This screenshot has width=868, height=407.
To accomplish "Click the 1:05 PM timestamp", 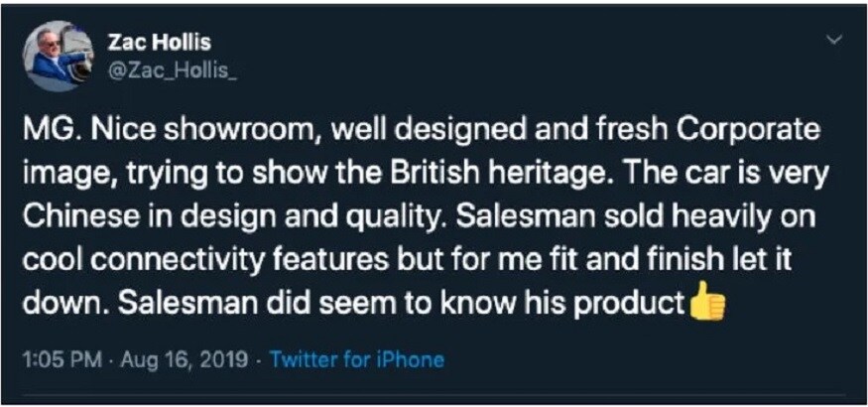I will pyautogui.click(x=62, y=360).
